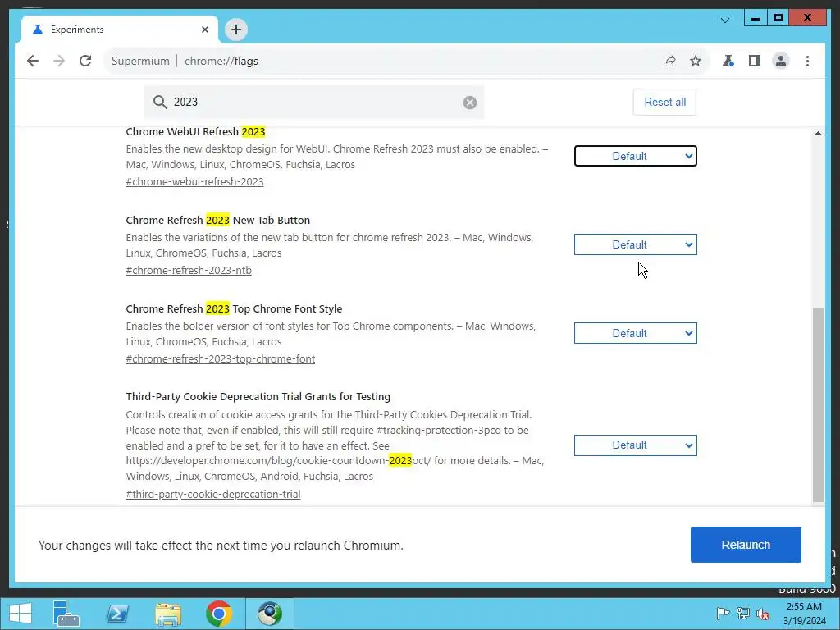The width and height of the screenshot is (840, 630).
Task: Open the #chrome-refresh-2023-top-chrome-font link
Action: [x=220, y=359]
